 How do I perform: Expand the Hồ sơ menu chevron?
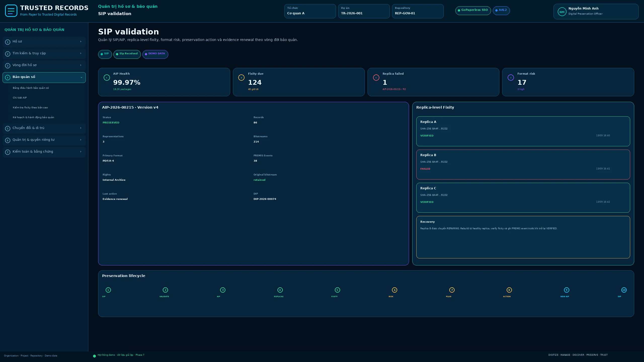click(81, 41)
